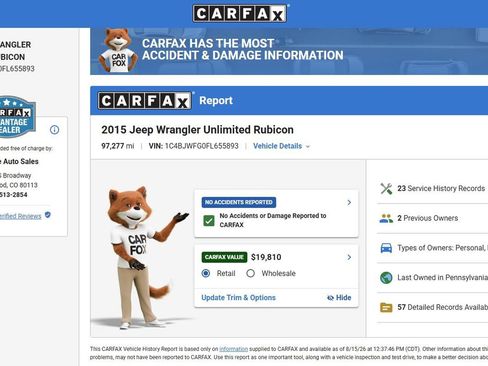Click the $19,810 value amount

tap(266, 257)
